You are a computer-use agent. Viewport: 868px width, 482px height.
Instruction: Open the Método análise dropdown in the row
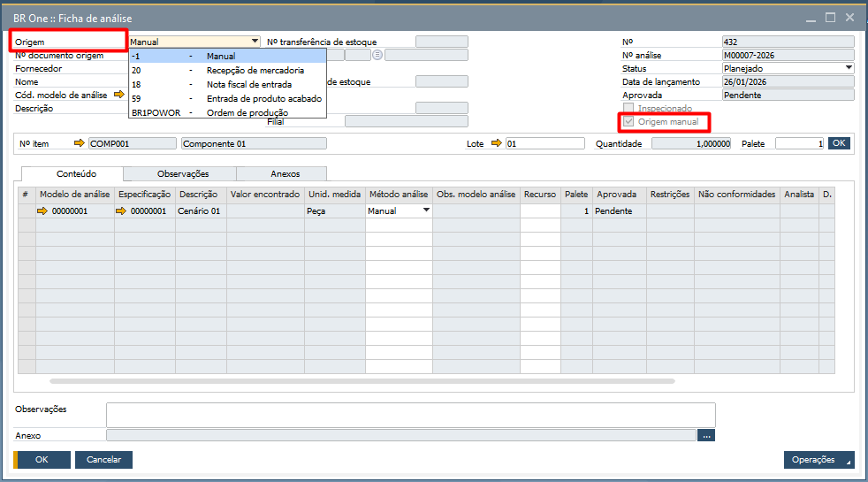426,211
